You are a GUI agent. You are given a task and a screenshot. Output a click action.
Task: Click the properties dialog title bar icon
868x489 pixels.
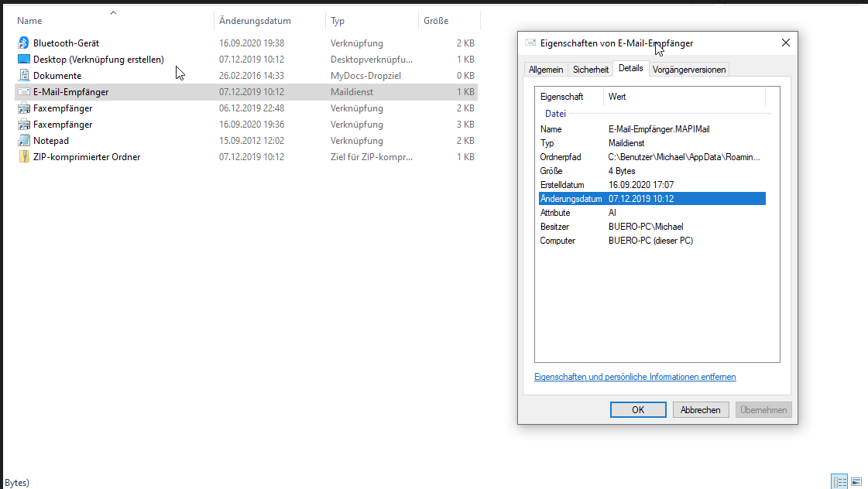[x=530, y=43]
